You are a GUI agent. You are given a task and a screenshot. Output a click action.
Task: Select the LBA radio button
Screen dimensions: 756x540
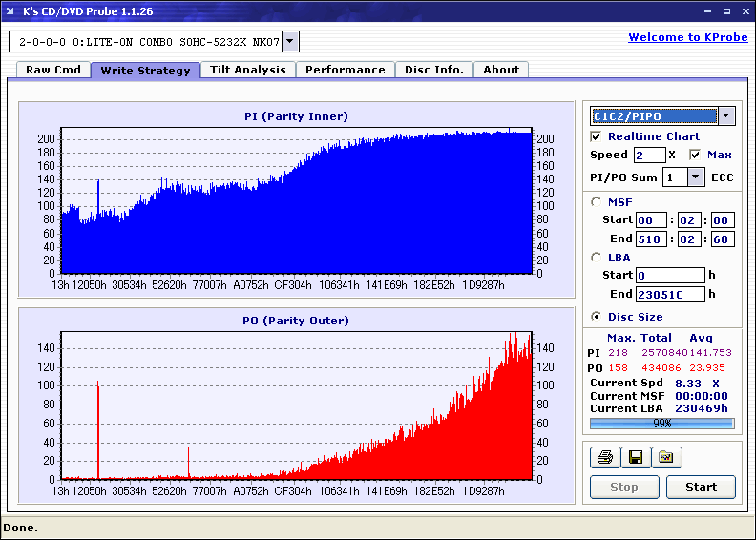(x=597, y=258)
